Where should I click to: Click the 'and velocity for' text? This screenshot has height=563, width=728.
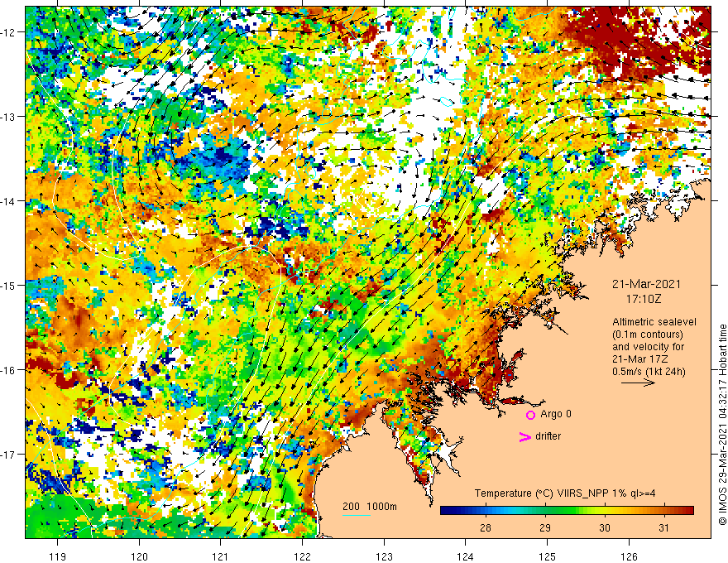click(x=648, y=347)
